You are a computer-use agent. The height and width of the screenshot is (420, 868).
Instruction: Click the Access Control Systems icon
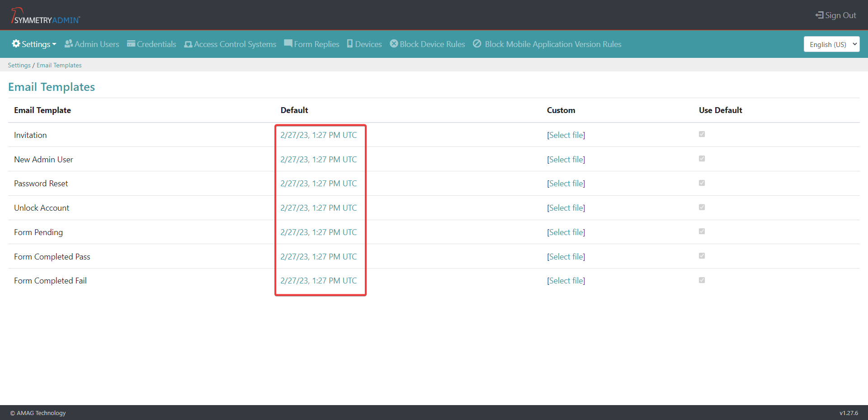188,44
